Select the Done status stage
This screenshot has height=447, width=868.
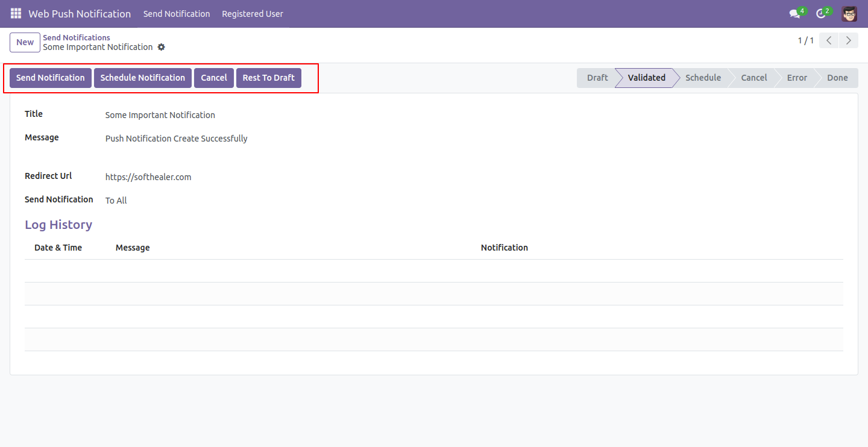837,78
